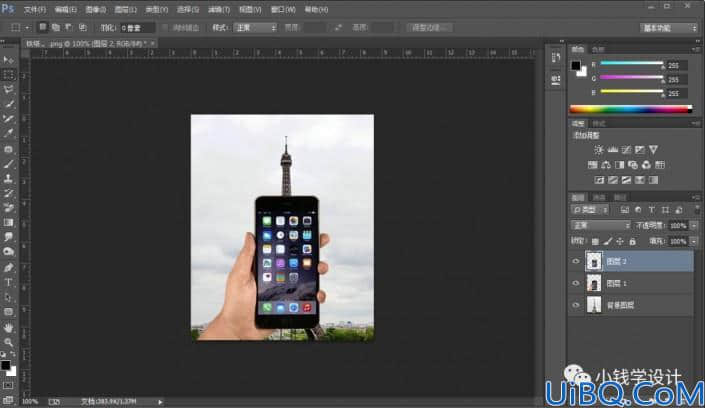The width and height of the screenshot is (705, 408).
Task: Open the fill slider dropdown arrow
Action: [x=694, y=242]
